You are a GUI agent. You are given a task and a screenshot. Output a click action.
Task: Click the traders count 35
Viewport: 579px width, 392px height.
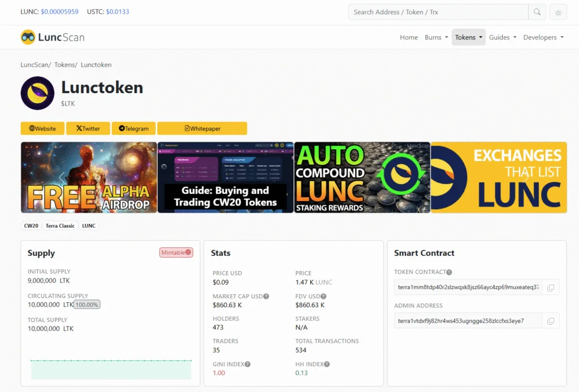click(x=216, y=350)
